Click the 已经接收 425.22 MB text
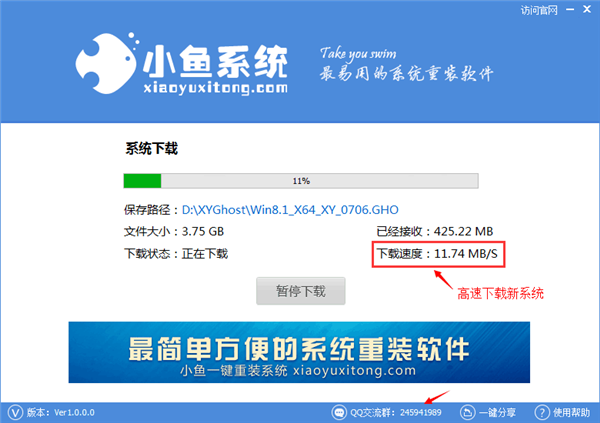The image size is (600, 423). pos(435,232)
